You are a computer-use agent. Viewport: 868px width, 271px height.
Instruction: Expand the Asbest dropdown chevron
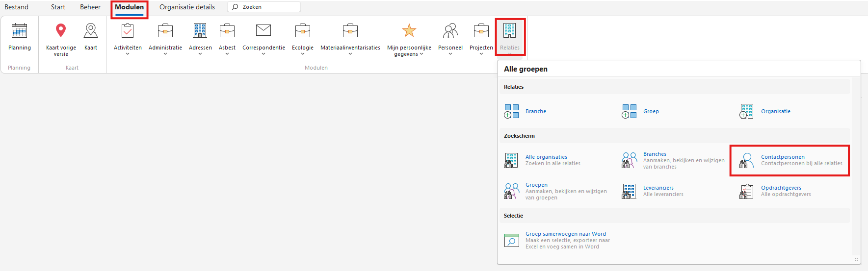pos(227,54)
